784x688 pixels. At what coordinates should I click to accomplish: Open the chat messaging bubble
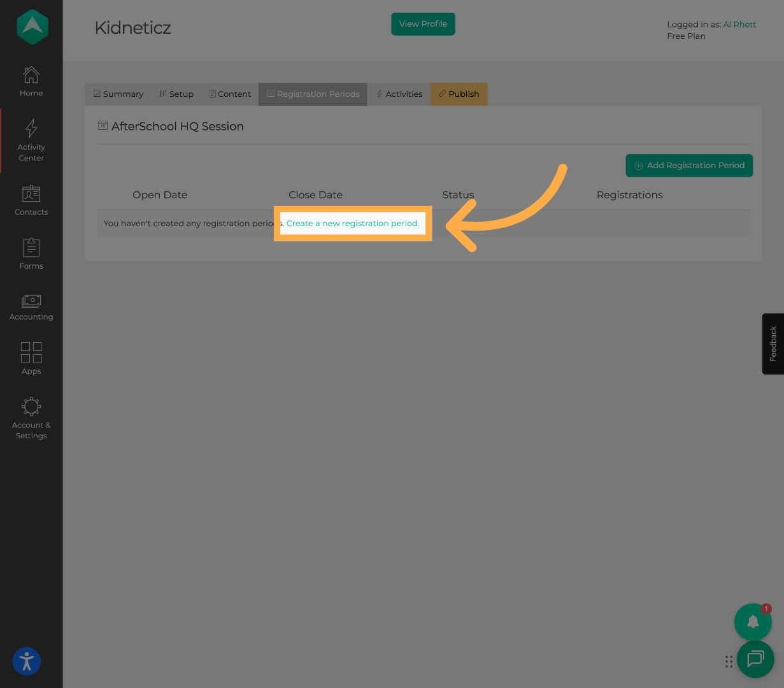(755, 659)
